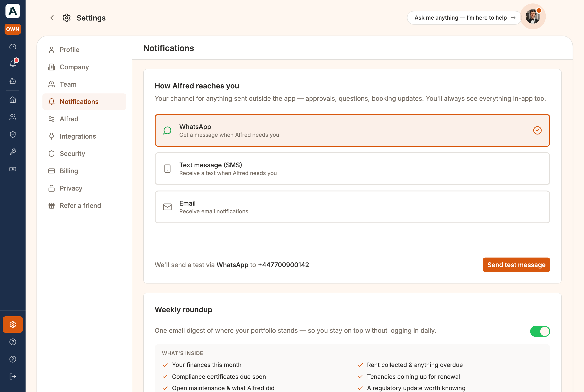Viewport: 584px width, 392px height.
Task: Select the Notifications settings tab
Action: [x=84, y=101]
